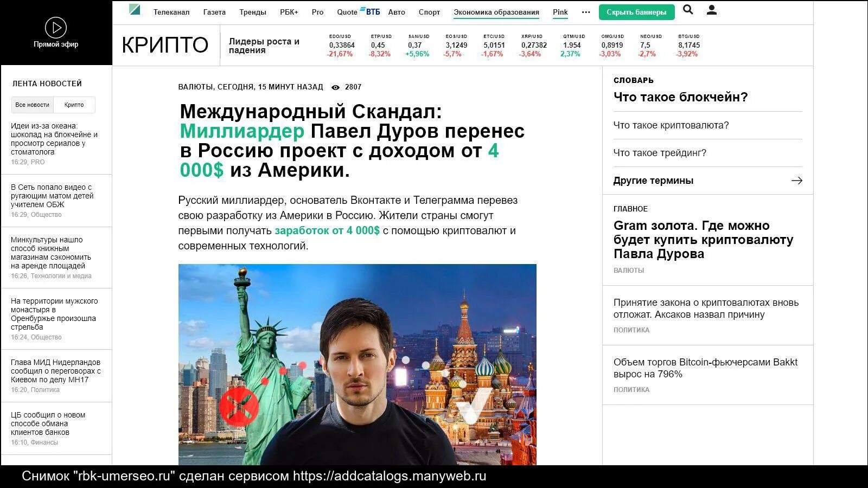Open news about шоколад на блокчейне
The width and height of the screenshot is (868, 488).
(x=54, y=139)
